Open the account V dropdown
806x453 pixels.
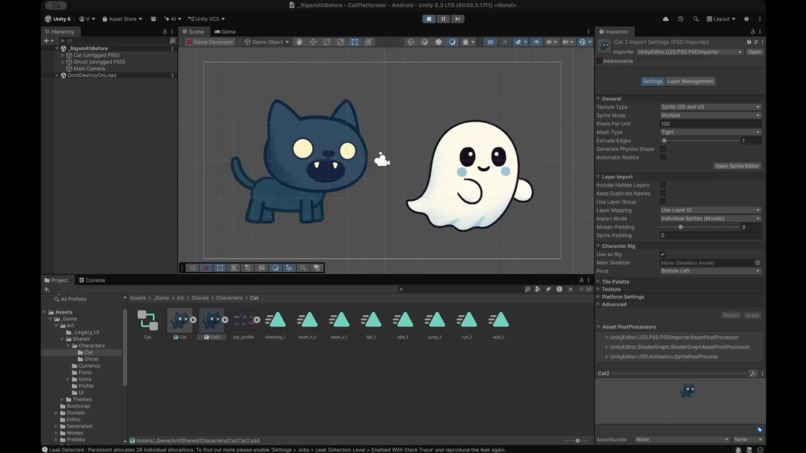[x=87, y=19]
